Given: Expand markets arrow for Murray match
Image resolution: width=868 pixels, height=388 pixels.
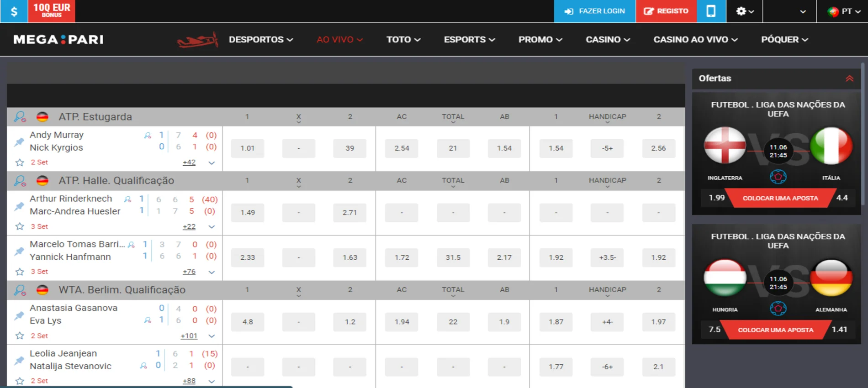Looking at the screenshot, I should [x=212, y=163].
